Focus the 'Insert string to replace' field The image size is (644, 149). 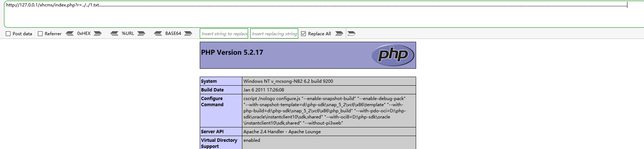click(224, 33)
